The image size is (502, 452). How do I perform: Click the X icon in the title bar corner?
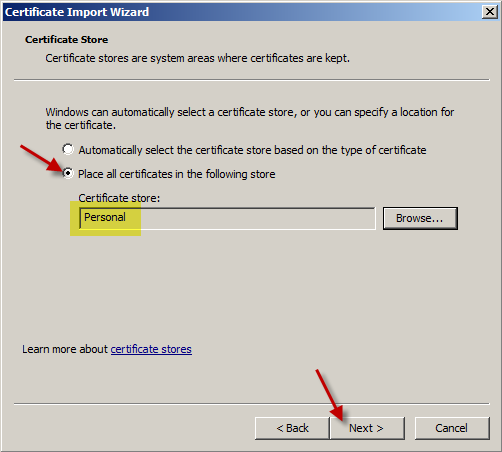tap(490, 12)
